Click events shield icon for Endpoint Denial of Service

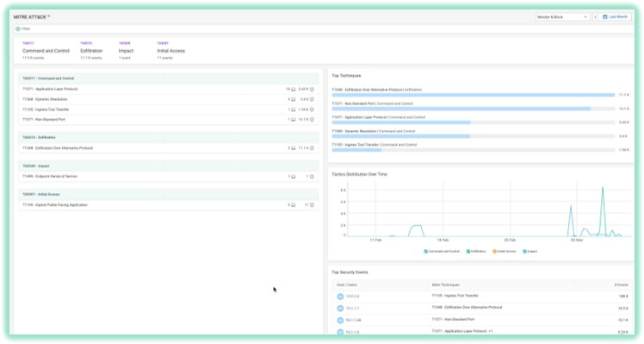pos(312,177)
